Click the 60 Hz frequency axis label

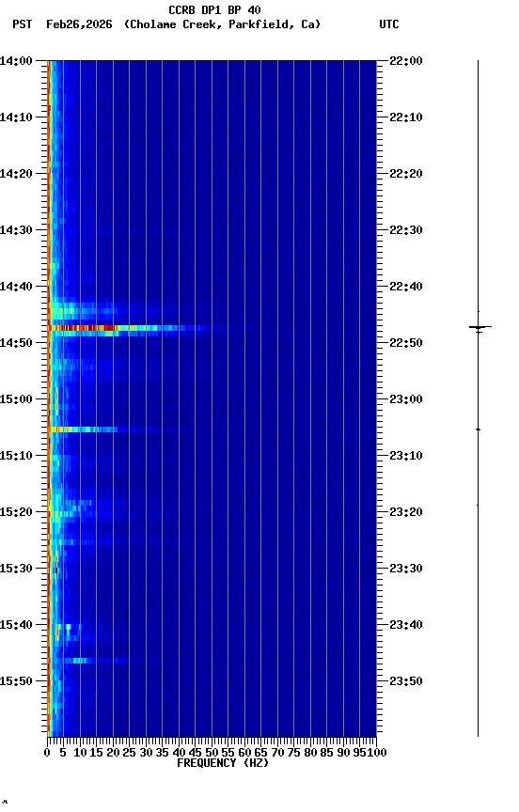coord(244,753)
